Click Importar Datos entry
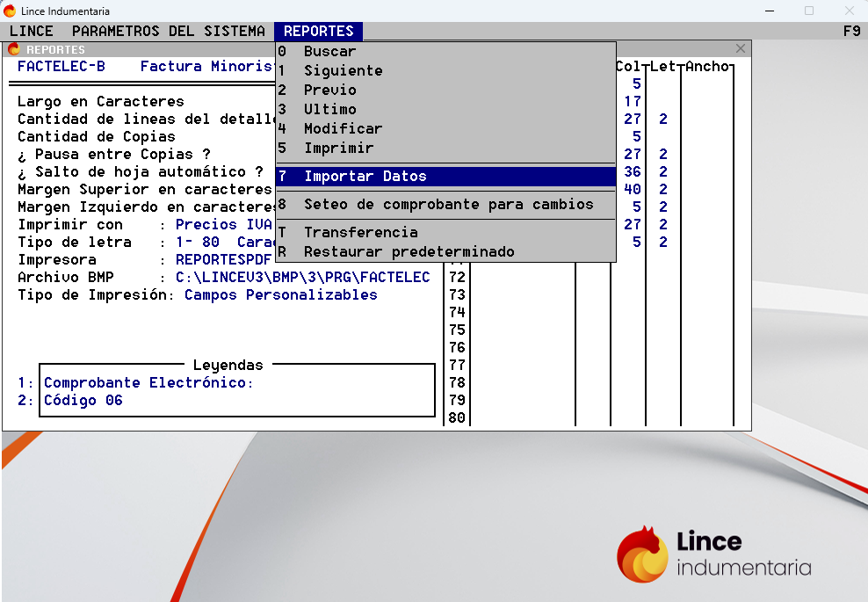 [445, 177]
